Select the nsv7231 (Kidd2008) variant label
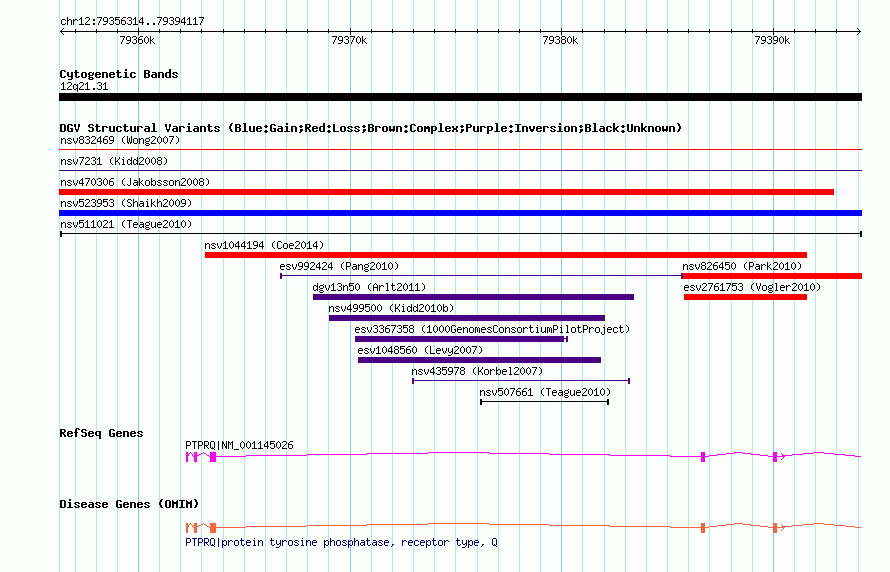The image size is (890, 572). 114,161
